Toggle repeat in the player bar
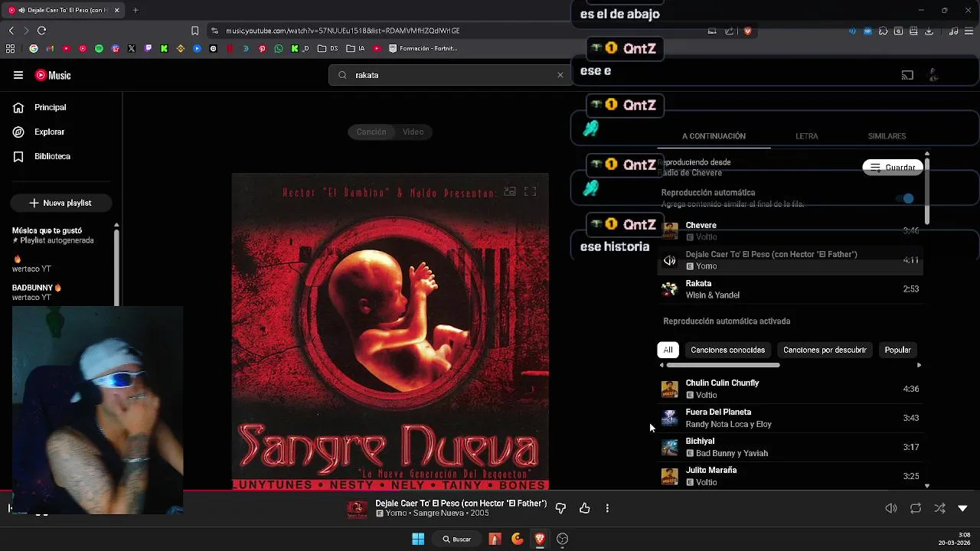Screen dimensions: 980x551 click(x=916, y=508)
